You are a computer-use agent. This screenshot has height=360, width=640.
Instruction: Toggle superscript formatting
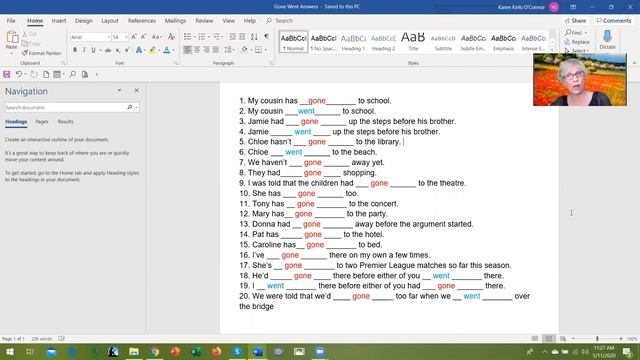coord(127,50)
